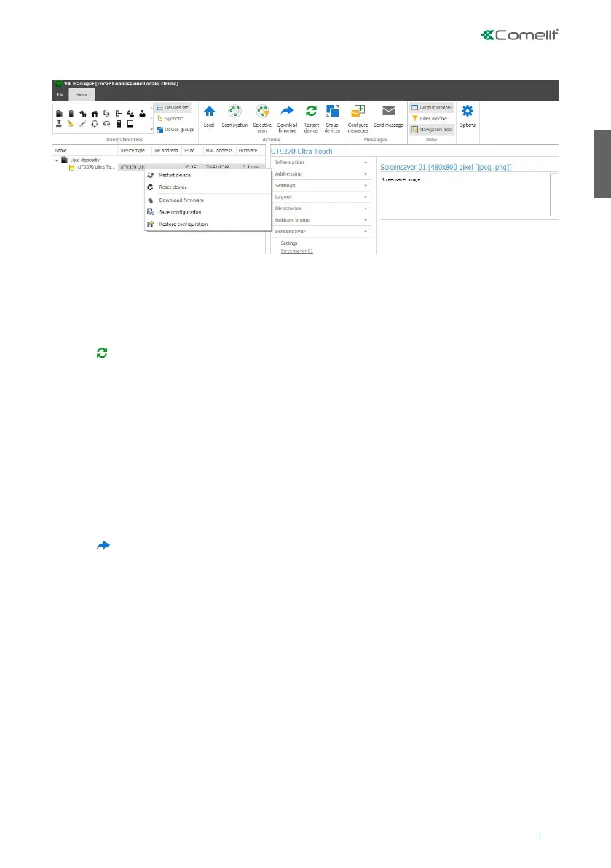Expand the navigation icon gallery bottom arrow
Viewport: 611px width, 868px height.
[x=151, y=129]
